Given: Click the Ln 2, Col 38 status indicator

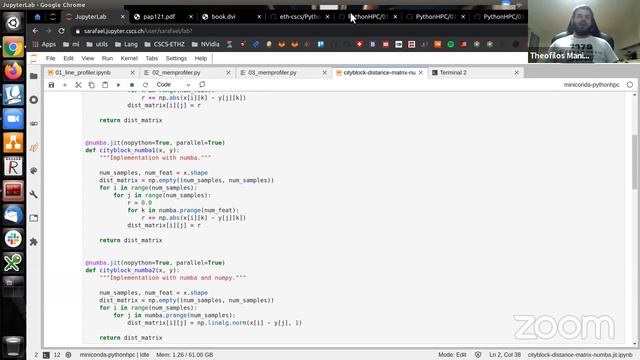Looking at the screenshot, I should point(505,355).
